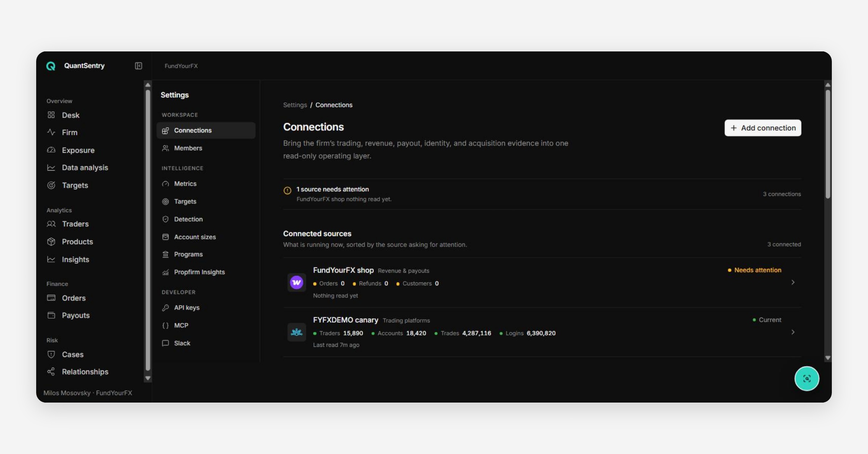Click the Accounts 18,420 value
The width and height of the screenshot is (868, 454).
pyautogui.click(x=416, y=333)
